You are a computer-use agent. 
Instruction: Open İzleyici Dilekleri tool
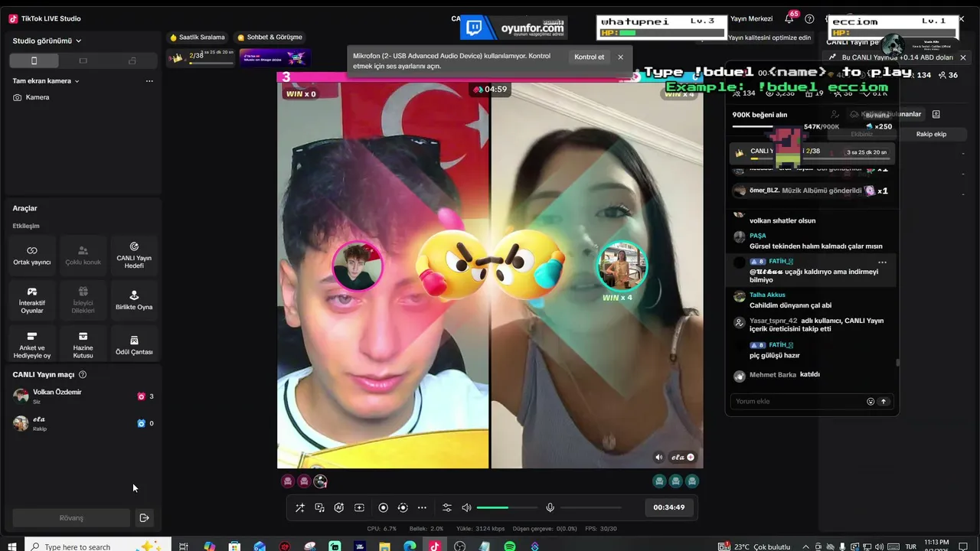83,301
